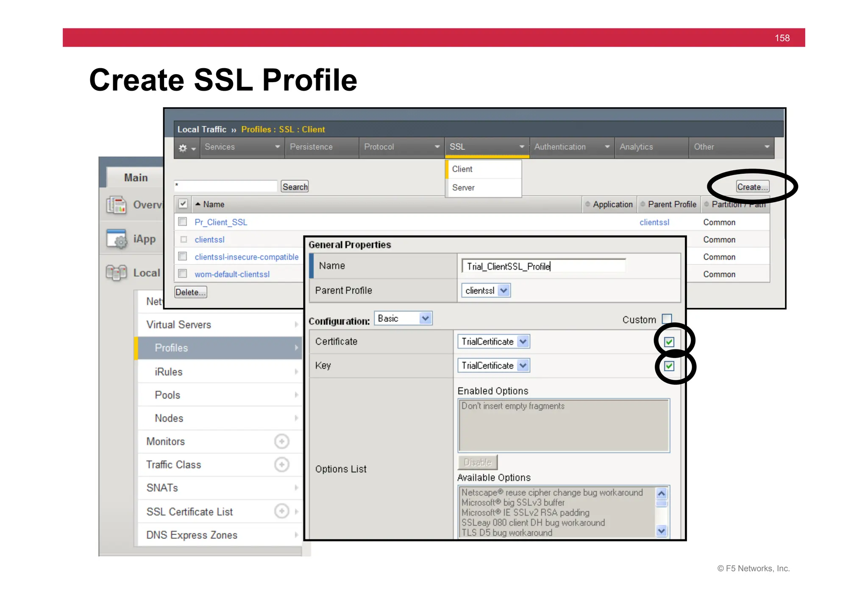868x613 pixels.
Task: Open the Key TrialCertificate dropdown
Action: 494,366
